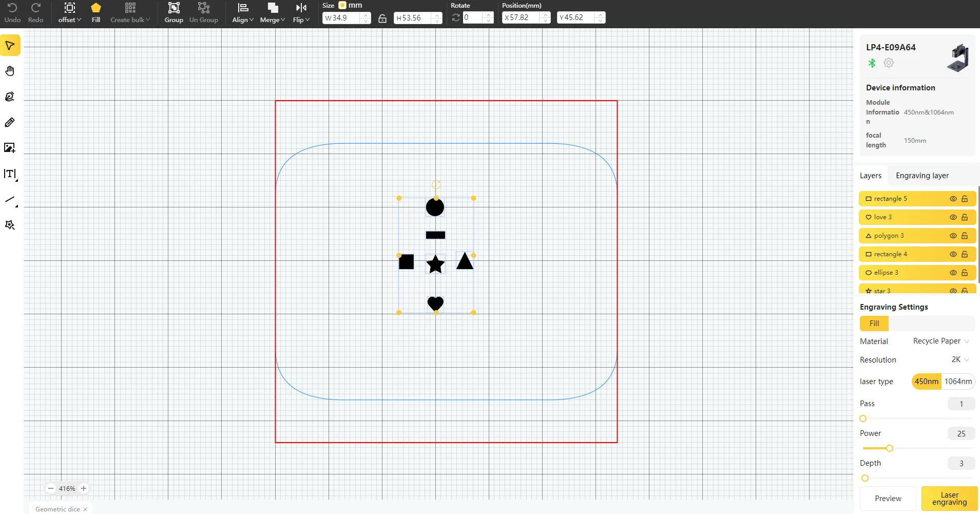Zoom out with the minus button
Image resolution: width=980 pixels, height=514 pixels.
50,488
